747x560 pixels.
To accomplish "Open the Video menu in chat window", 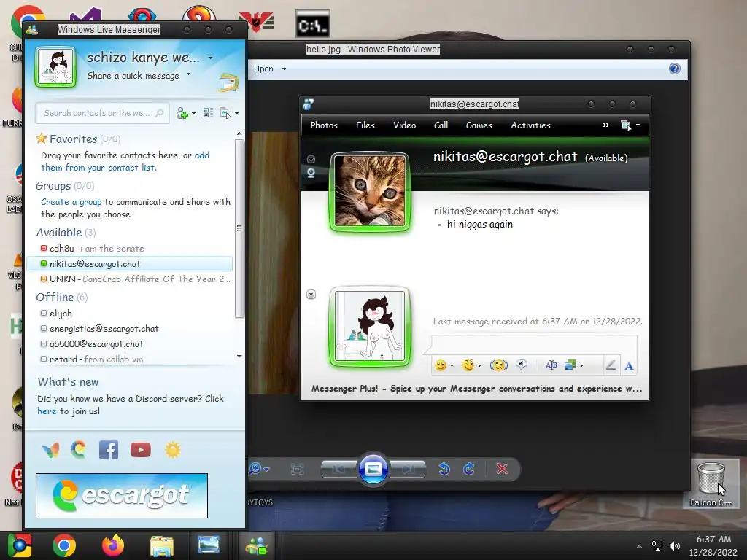I will pyautogui.click(x=404, y=125).
